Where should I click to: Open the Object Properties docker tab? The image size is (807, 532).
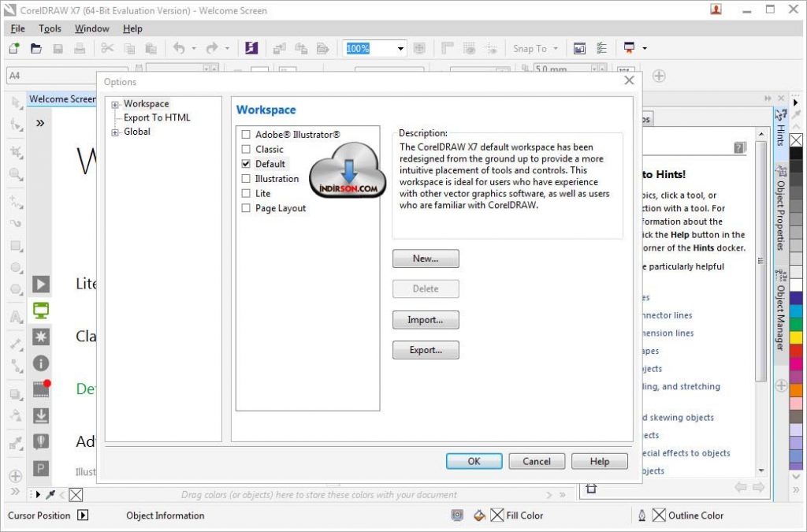(781, 206)
